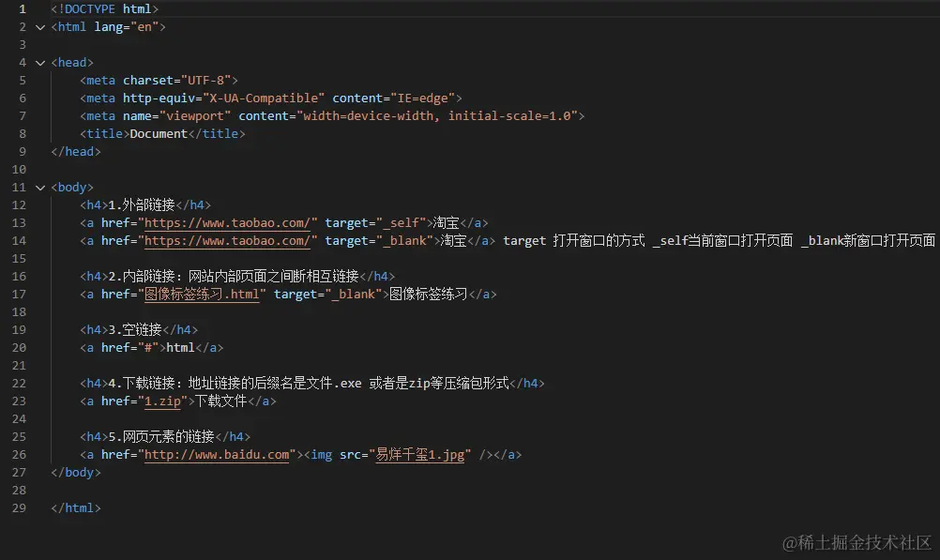Screen dimensions: 940x560
Task: Click the _blank新窗口打开页面 text
Action: pos(868,241)
